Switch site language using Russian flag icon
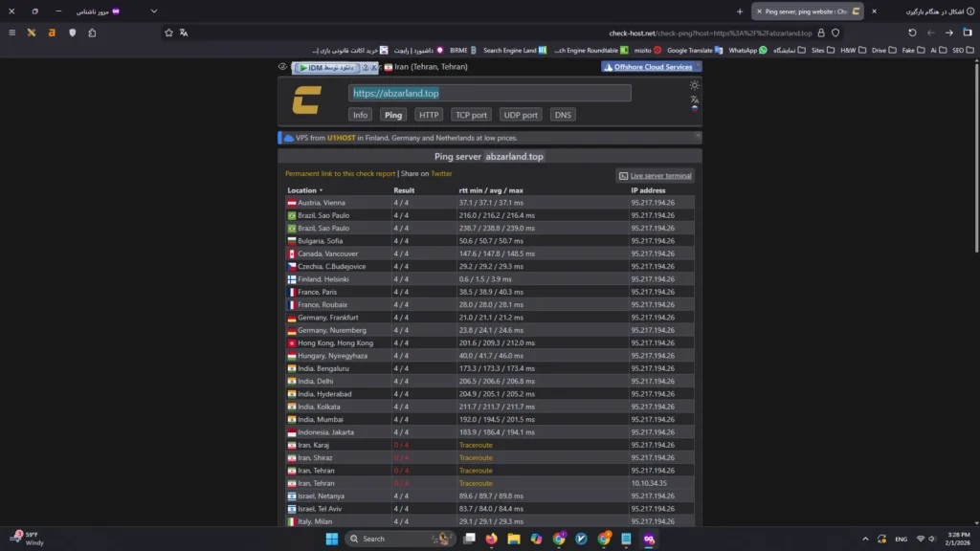This screenshot has width=980, height=551. pos(695,108)
